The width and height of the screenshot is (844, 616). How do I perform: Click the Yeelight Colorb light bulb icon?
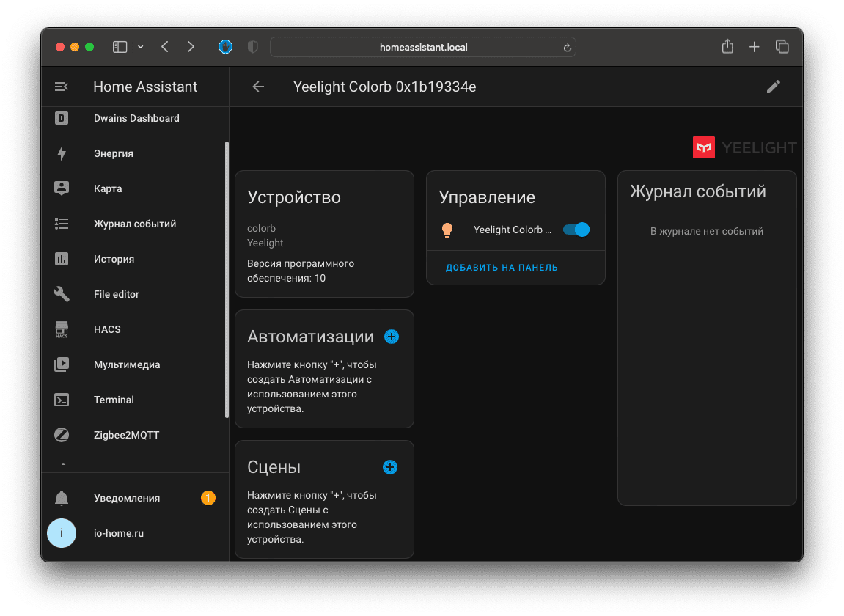coord(447,230)
